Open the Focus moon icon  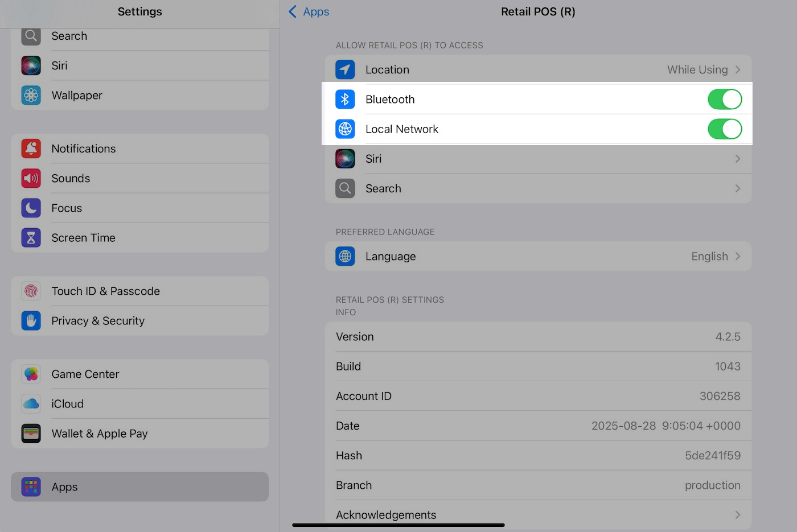click(x=31, y=208)
